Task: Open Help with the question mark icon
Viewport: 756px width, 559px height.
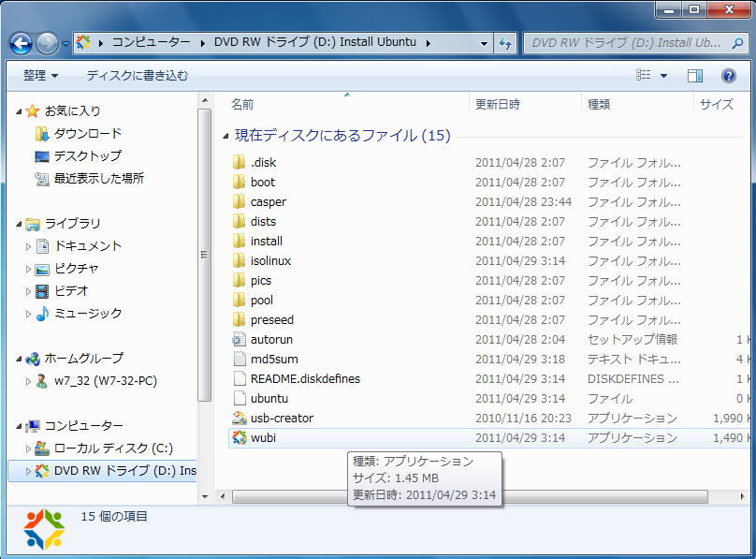Action: click(x=729, y=76)
